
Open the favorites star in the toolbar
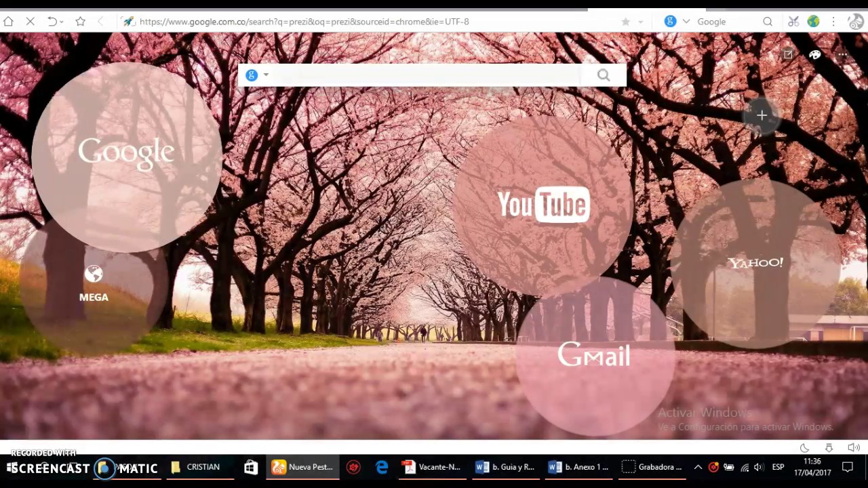coord(80,22)
